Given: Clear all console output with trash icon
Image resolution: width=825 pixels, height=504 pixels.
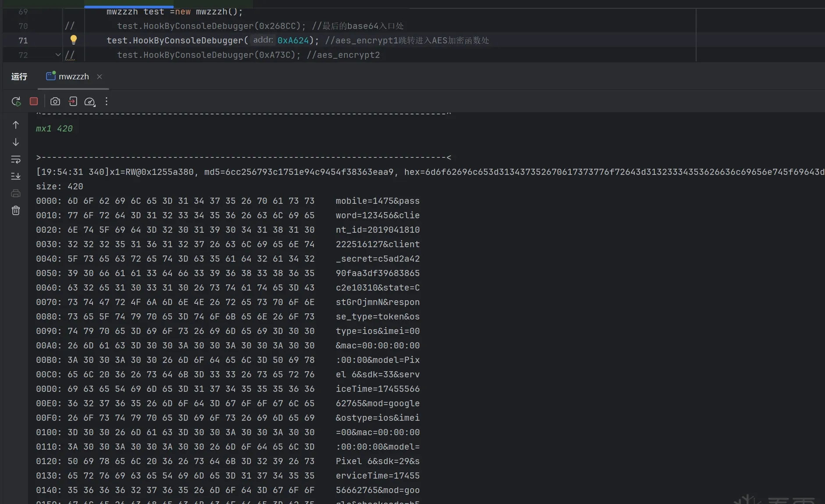Looking at the screenshot, I should pyautogui.click(x=16, y=210).
